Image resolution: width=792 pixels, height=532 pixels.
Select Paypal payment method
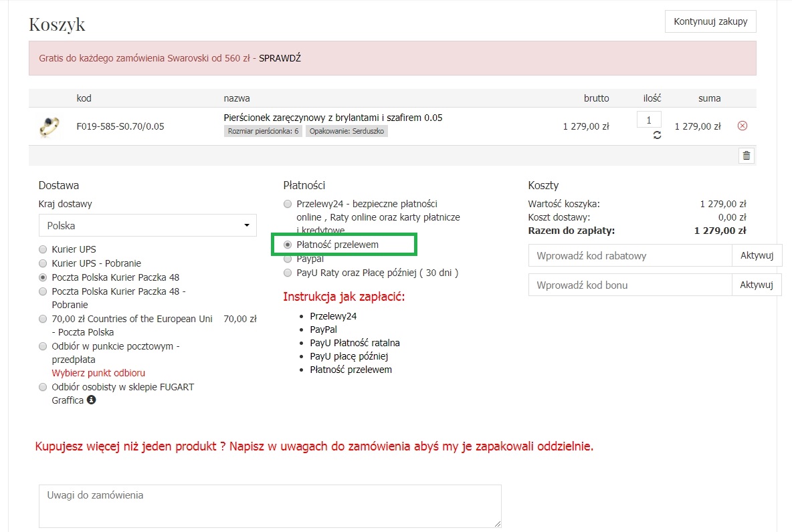point(288,259)
